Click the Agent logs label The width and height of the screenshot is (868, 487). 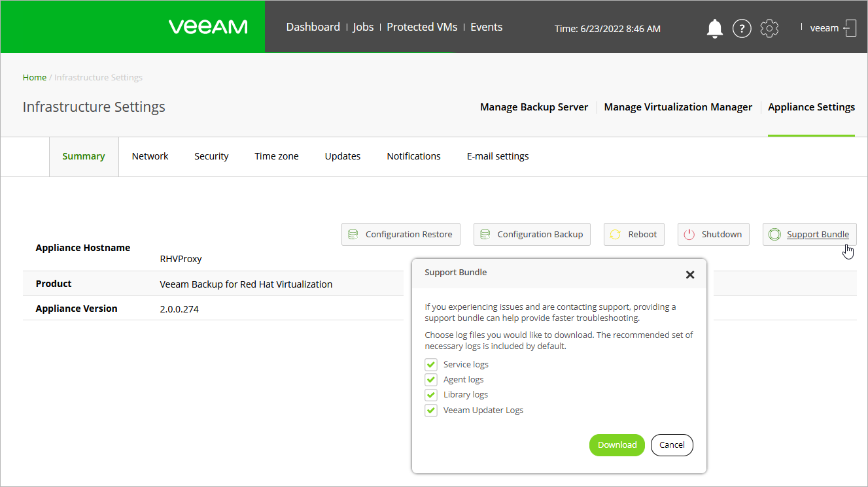464,380
